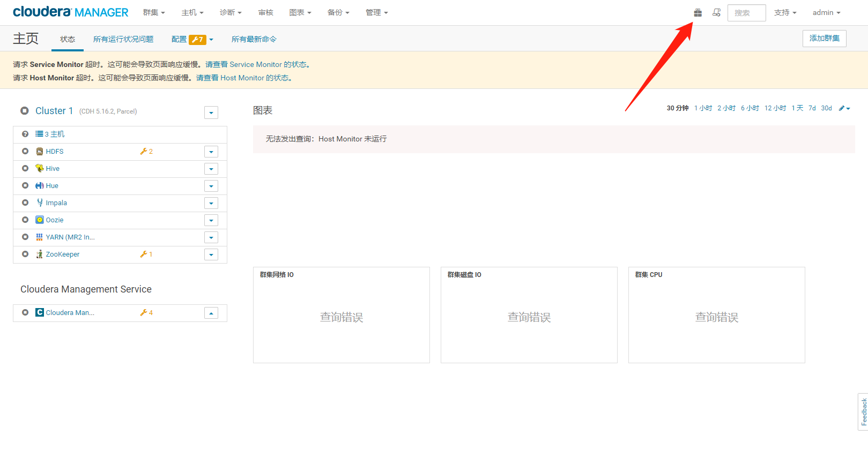868x472 pixels.
Task: Open the Hue actions dropdown
Action: tap(211, 186)
